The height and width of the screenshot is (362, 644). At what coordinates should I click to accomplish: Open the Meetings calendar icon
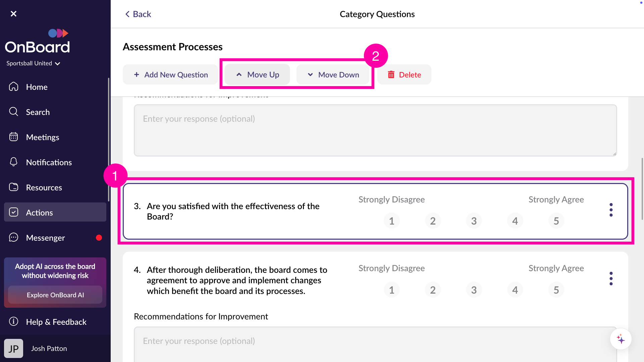pyautogui.click(x=13, y=137)
